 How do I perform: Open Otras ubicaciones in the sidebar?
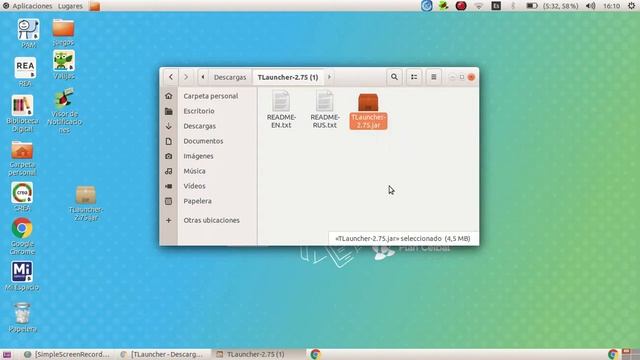tap(211, 220)
